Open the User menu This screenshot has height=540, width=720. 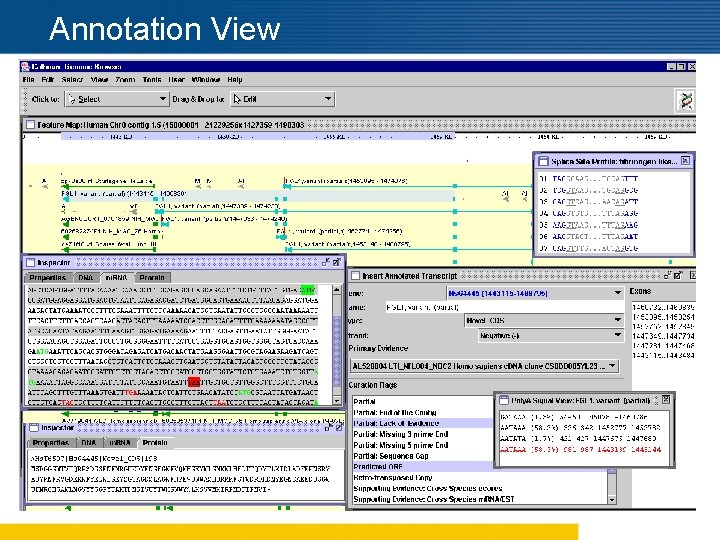coord(176,79)
